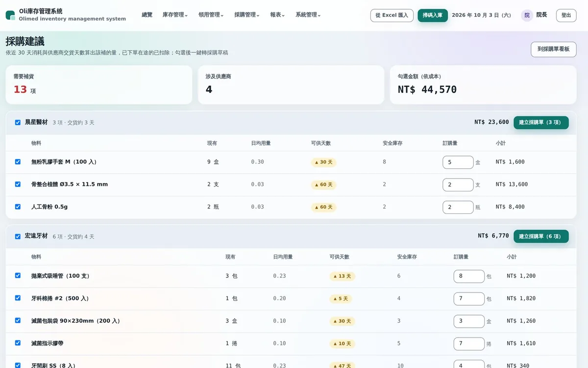Toggle checkbox for 拋棄式吸唾管 row
The width and height of the screenshot is (588, 368).
point(18,276)
